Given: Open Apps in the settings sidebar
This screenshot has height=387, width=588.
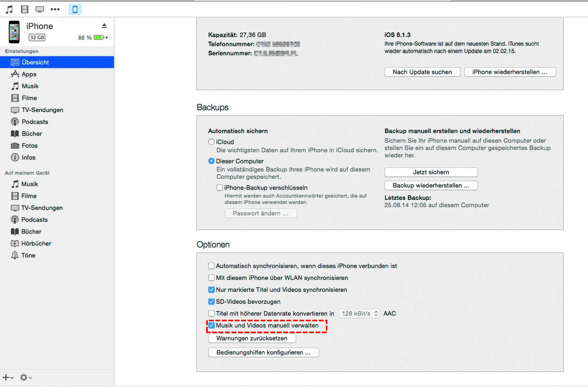Looking at the screenshot, I should pos(29,74).
